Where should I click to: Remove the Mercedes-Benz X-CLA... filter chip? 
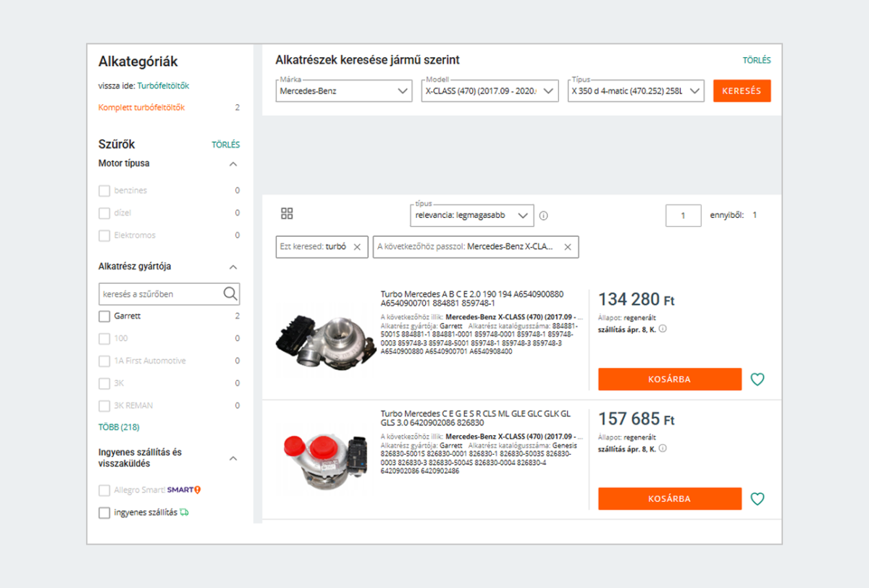(568, 247)
